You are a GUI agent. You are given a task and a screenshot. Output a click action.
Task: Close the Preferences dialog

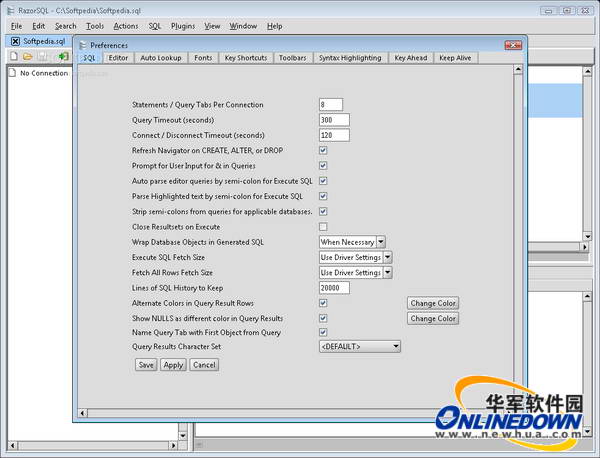pyautogui.click(x=513, y=45)
